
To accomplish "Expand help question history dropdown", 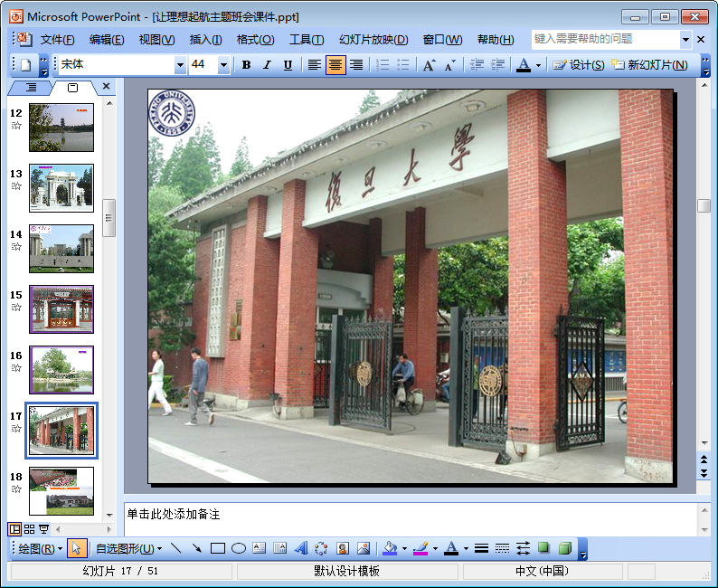I will tap(685, 40).
